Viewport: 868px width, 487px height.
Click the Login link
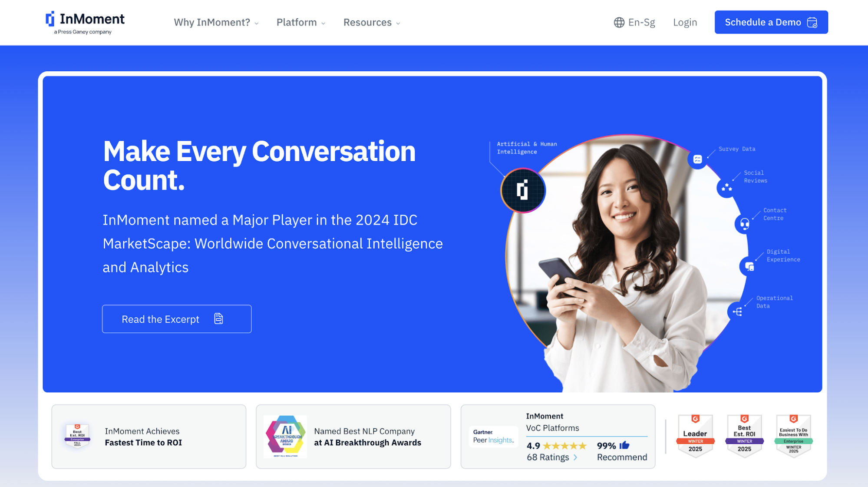pyautogui.click(x=685, y=22)
